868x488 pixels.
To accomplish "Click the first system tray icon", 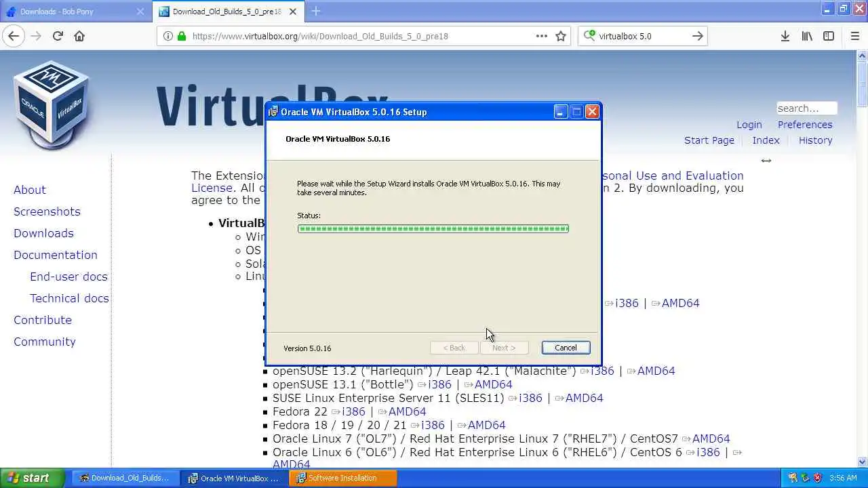I will point(793,478).
